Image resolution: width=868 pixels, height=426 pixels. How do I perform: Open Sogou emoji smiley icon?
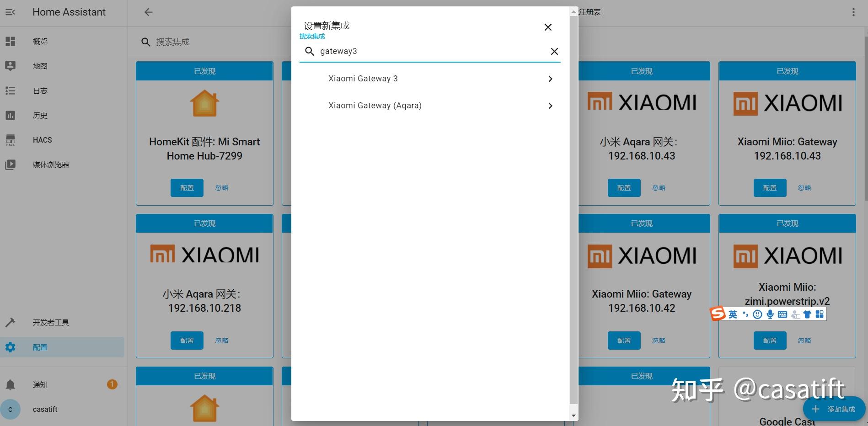pyautogui.click(x=757, y=314)
